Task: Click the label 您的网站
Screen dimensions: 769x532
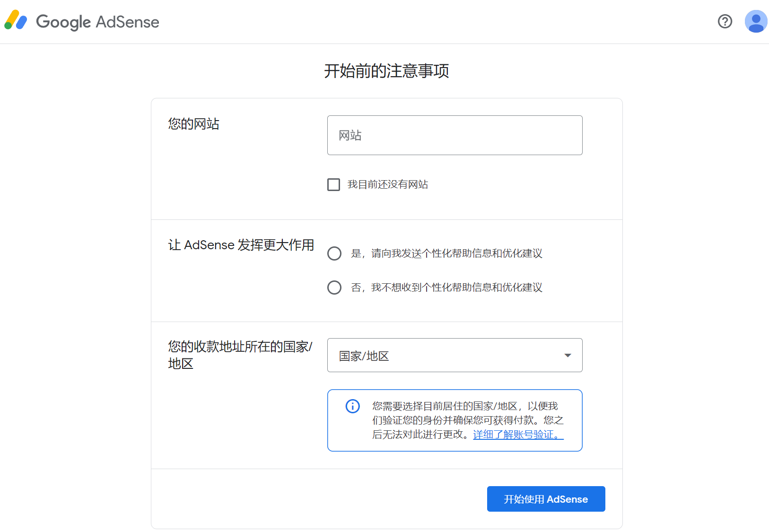Action: [x=193, y=124]
